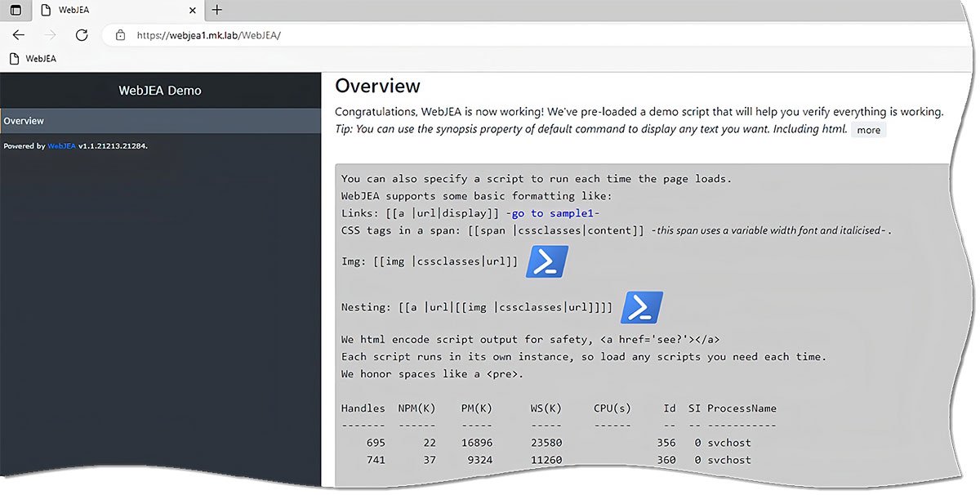980x495 pixels.
Task: Open the tab actions menu icon
Action: click(x=16, y=11)
